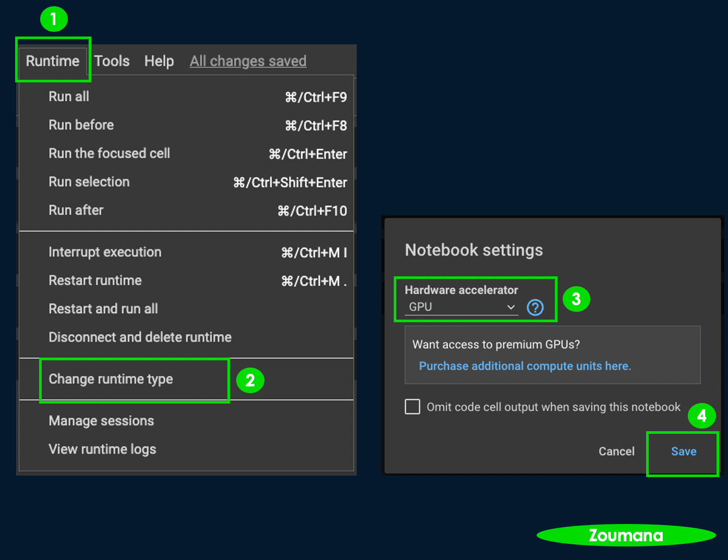Choose Run before menu entry

[81, 125]
